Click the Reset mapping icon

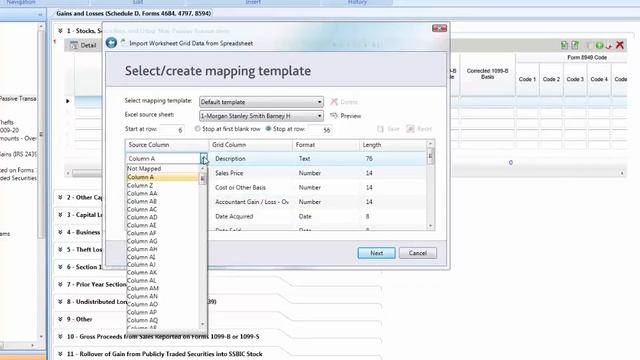[410, 129]
